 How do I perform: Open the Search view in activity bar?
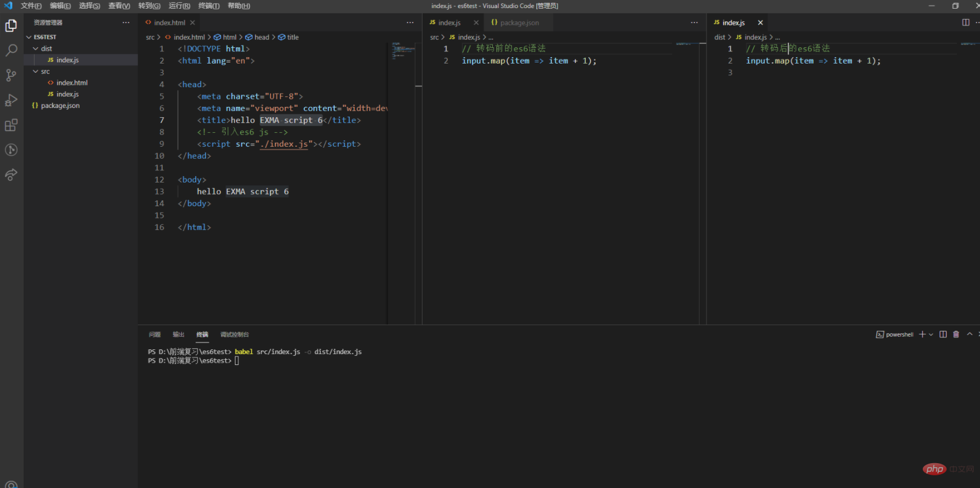[x=11, y=50]
